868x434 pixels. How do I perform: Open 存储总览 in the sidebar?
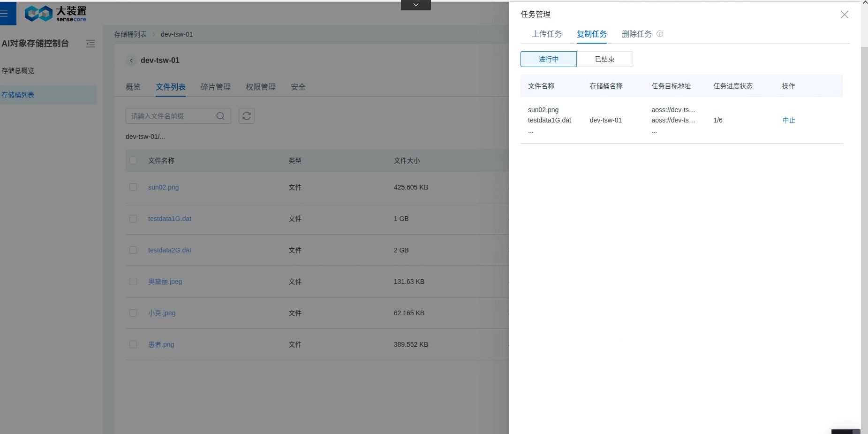pos(18,70)
